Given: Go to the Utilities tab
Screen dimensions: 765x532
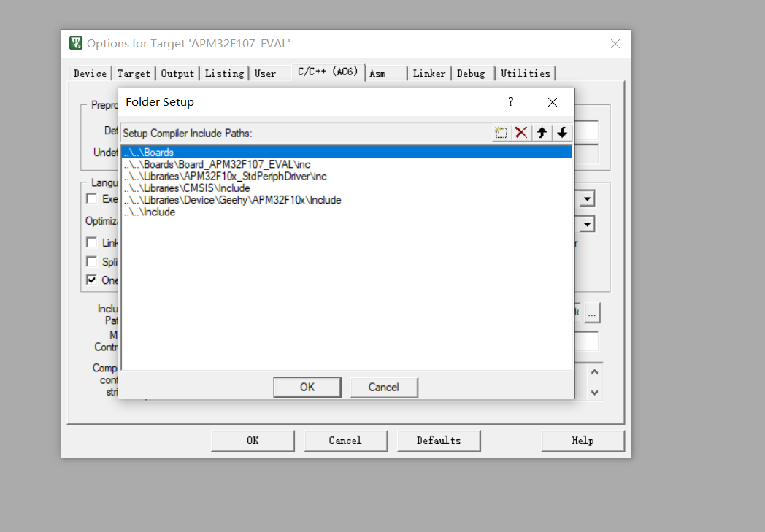Looking at the screenshot, I should click(526, 74).
